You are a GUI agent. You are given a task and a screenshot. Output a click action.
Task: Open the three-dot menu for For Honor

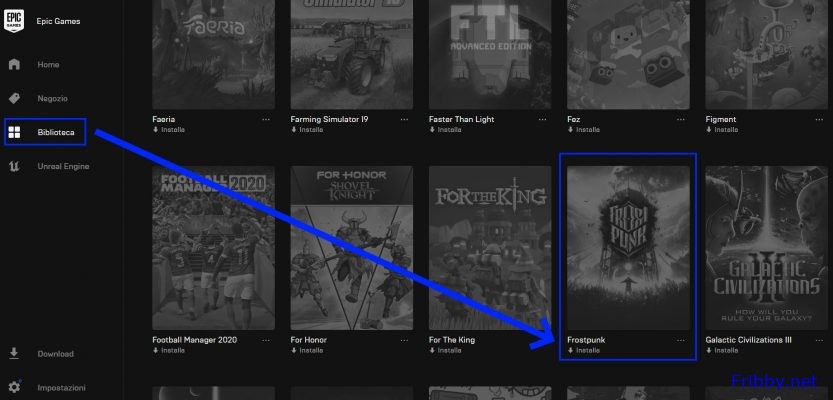click(404, 341)
